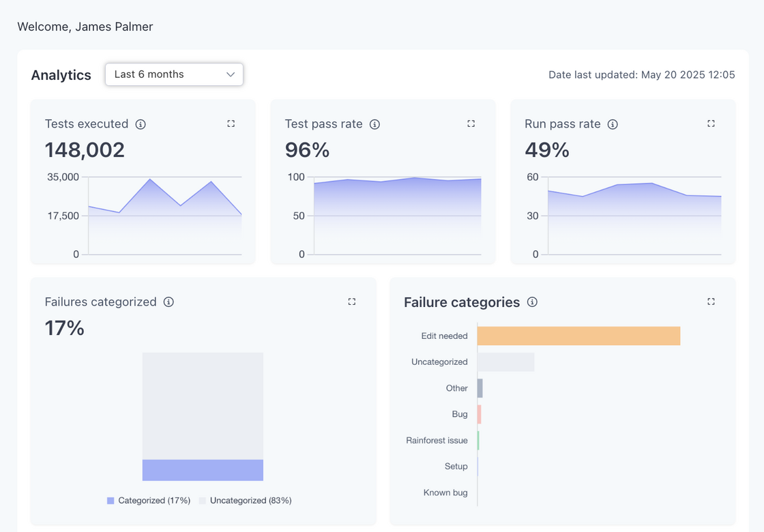Viewport: 764px width, 532px height.
Task: Click the orange Edit needed bar
Action: click(x=578, y=336)
